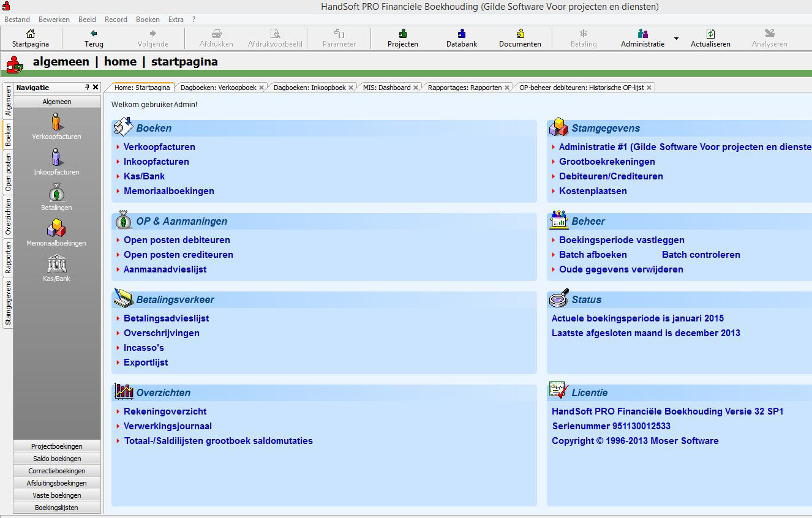
Task: Click the Parameter toolbar button
Action: [339, 38]
